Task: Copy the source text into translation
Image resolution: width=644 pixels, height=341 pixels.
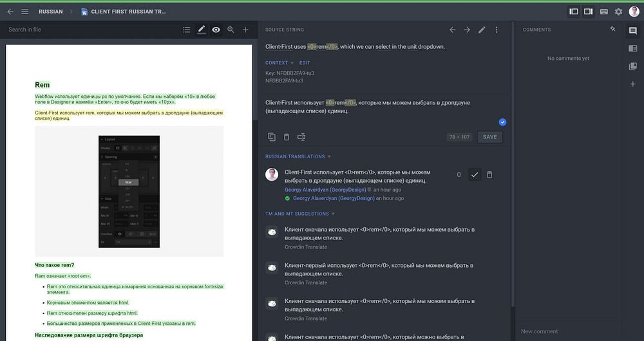Action: [x=272, y=137]
